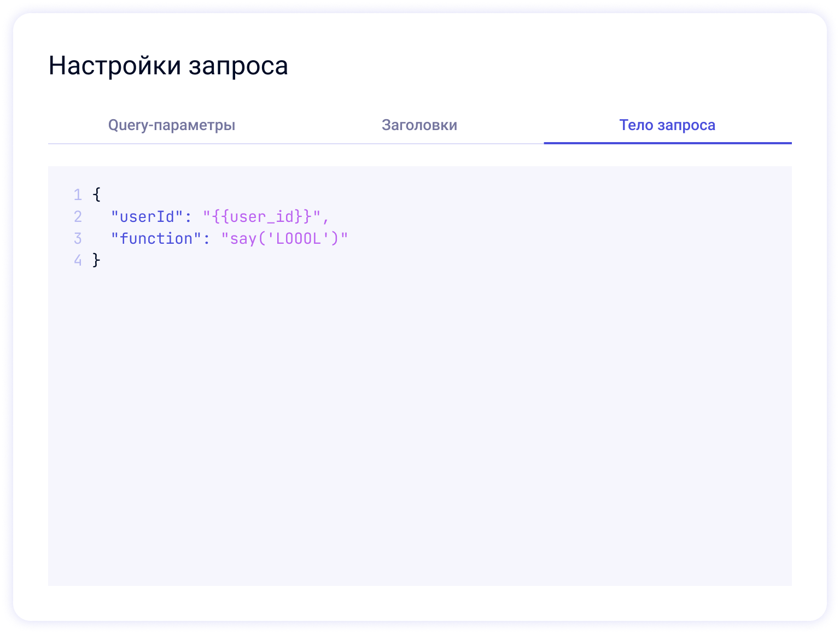
Task: Click the Настройки запроса heading
Action: (x=168, y=66)
